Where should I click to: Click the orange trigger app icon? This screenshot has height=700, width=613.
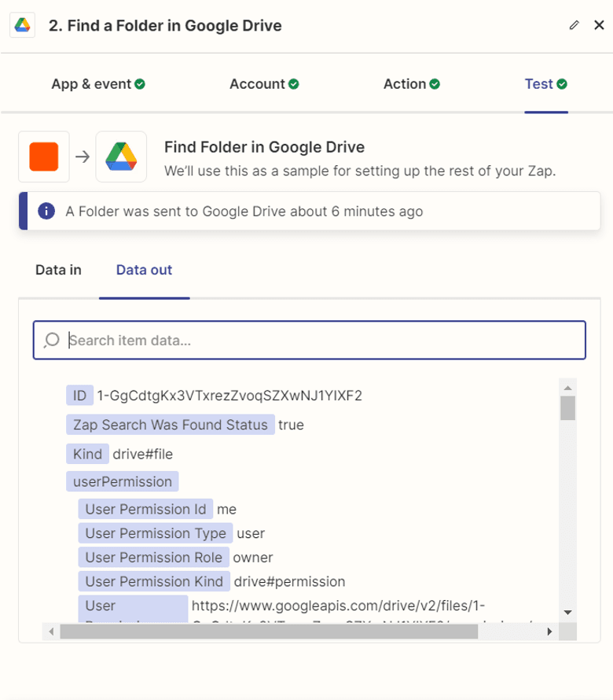click(x=44, y=157)
